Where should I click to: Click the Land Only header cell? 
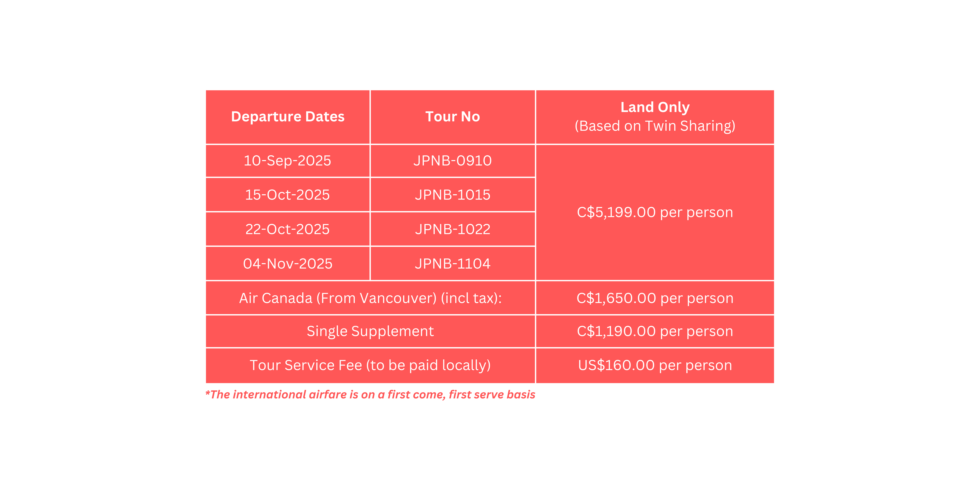click(655, 117)
